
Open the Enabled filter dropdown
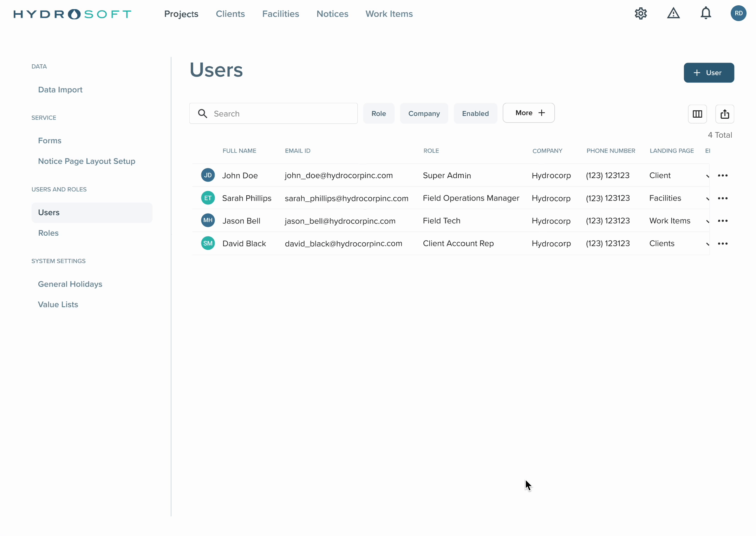[x=475, y=113]
